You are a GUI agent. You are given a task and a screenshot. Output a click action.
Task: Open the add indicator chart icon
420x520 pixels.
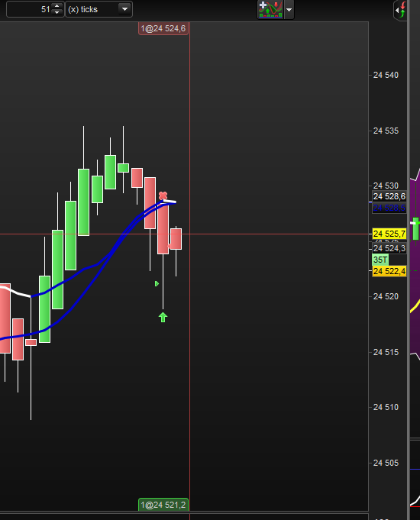(270, 9)
